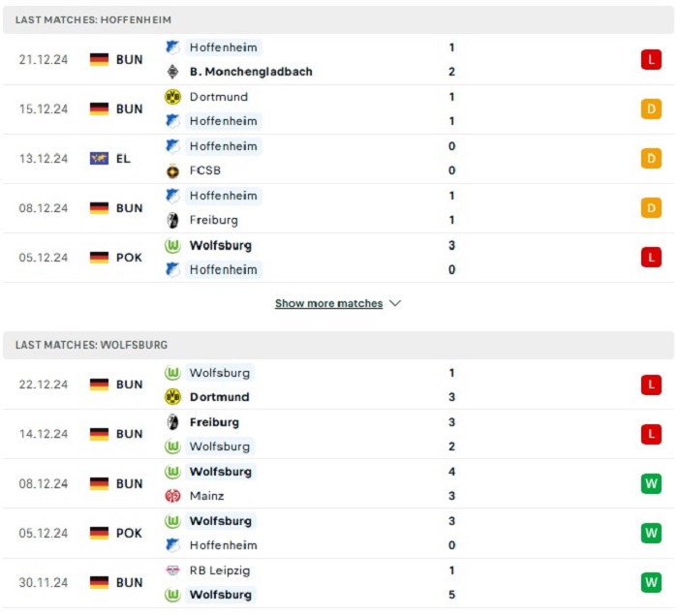Screen dimensions: 678x616
Task: Click the chevron next to Show more matches
Action: pos(395,303)
